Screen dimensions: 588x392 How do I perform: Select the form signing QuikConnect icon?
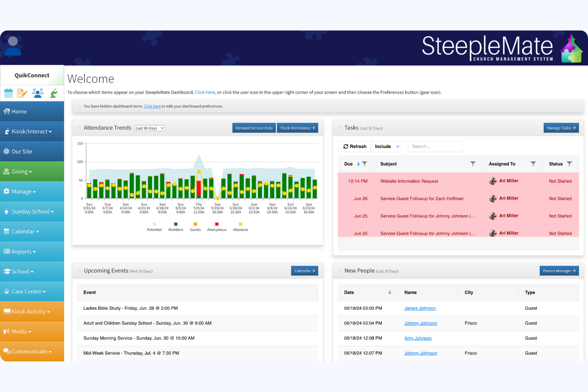(23, 93)
